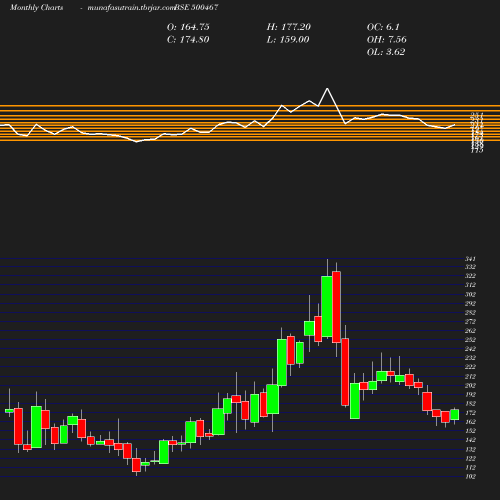Viewport: 500px width, 500px height.
Task: Select the 'O: 164.75' open value
Action: [188, 27]
